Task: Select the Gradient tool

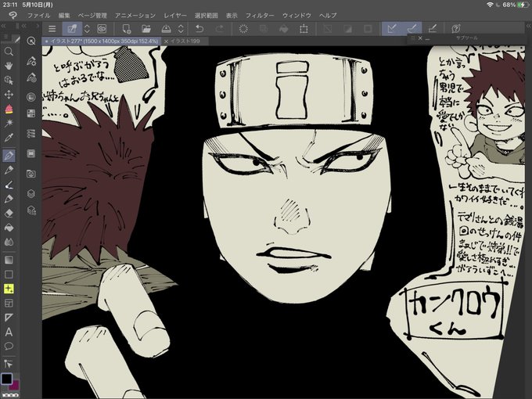Action: (x=9, y=260)
